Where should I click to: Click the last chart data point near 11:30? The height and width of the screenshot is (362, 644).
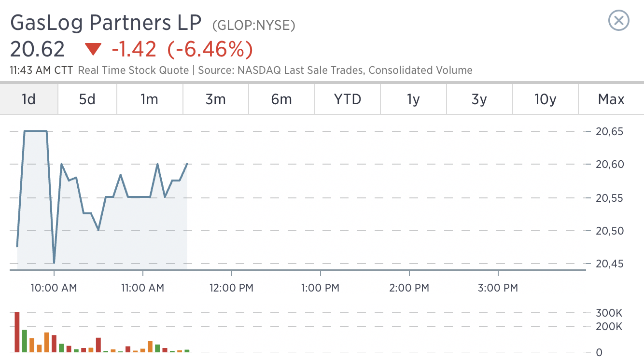coord(187,164)
